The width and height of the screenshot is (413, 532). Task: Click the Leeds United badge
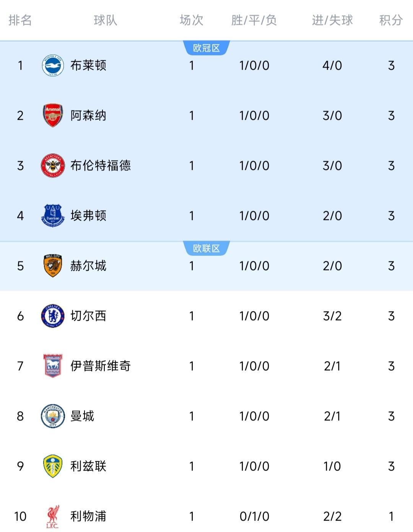[53, 466]
